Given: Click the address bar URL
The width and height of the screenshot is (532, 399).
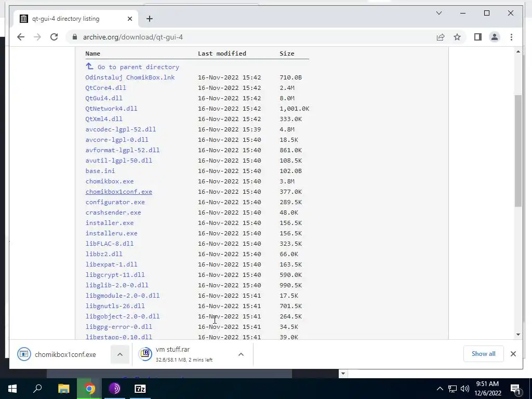Looking at the screenshot, I should click(x=132, y=37).
